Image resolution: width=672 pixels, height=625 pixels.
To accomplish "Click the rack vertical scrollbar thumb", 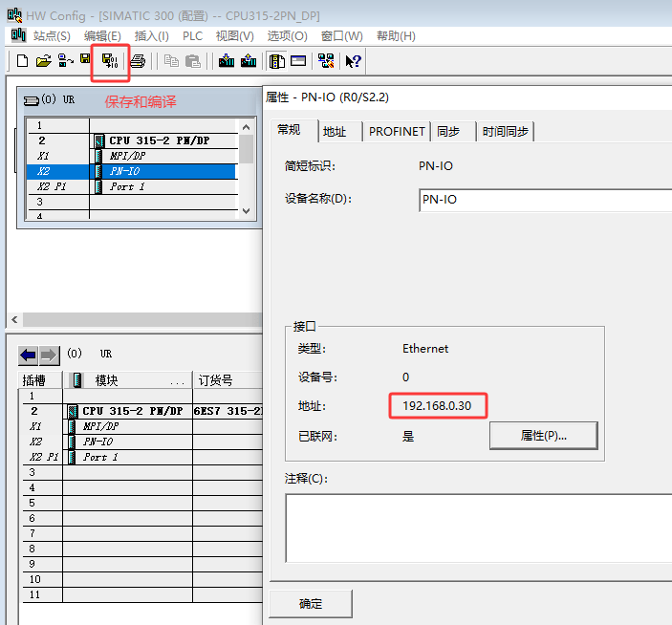I will pos(246,149).
